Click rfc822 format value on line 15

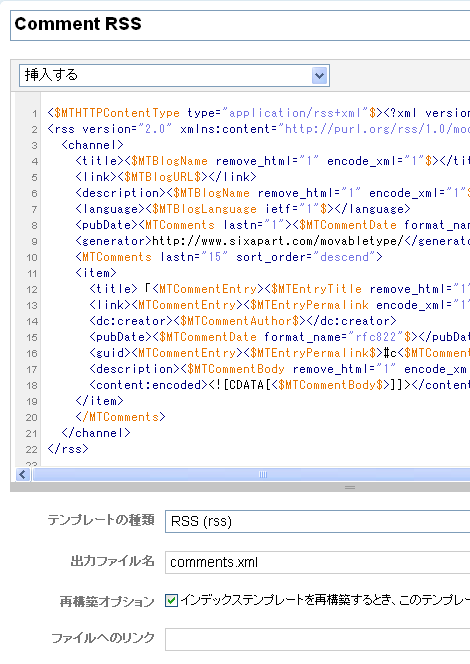376,337
